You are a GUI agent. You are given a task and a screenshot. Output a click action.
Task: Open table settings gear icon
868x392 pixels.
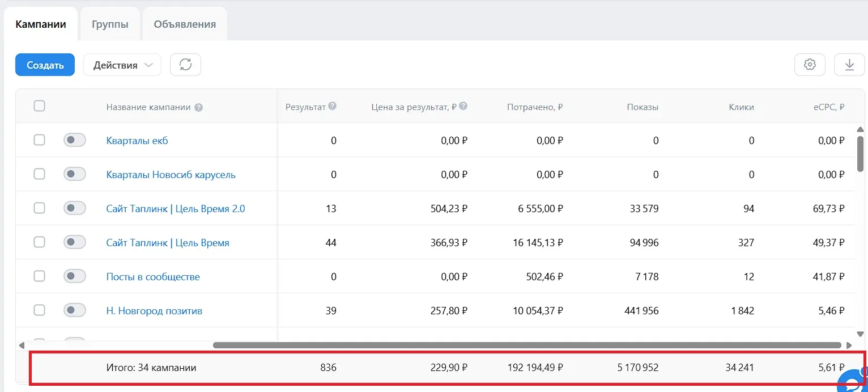click(x=810, y=65)
